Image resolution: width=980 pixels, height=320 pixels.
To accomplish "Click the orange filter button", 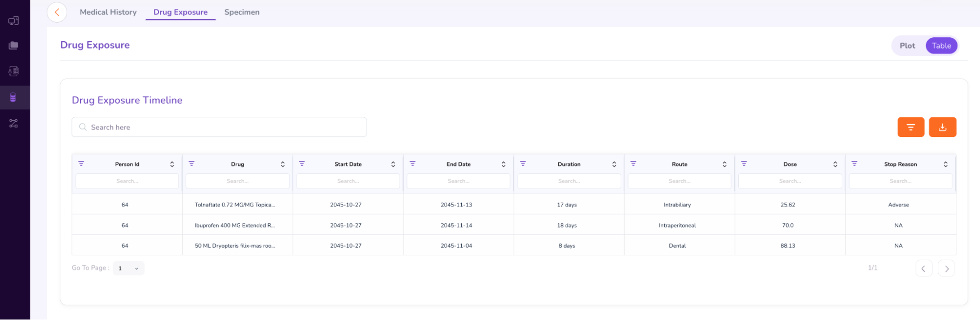I will click(910, 127).
